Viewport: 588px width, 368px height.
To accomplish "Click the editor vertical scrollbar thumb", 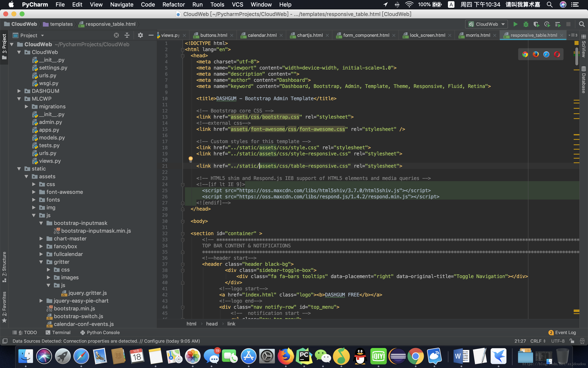I will (x=577, y=57).
